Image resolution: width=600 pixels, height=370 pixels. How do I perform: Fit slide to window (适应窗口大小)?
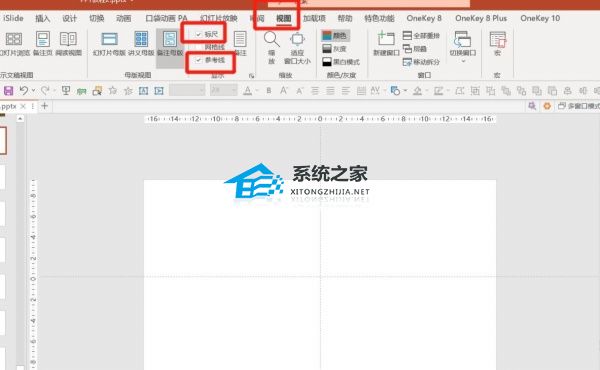(x=297, y=48)
